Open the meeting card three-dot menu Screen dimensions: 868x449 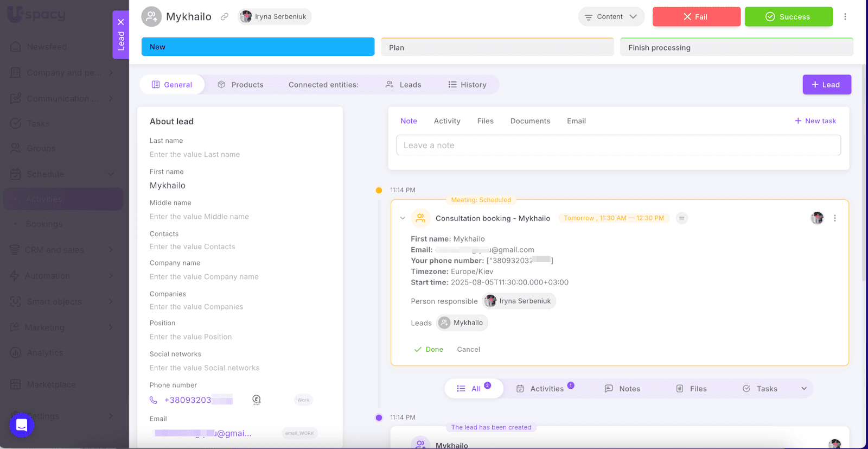(834, 218)
